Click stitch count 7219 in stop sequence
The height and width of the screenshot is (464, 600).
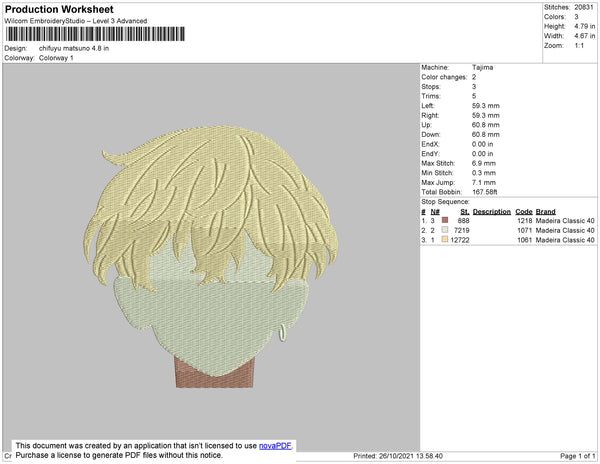[x=461, y=230]
